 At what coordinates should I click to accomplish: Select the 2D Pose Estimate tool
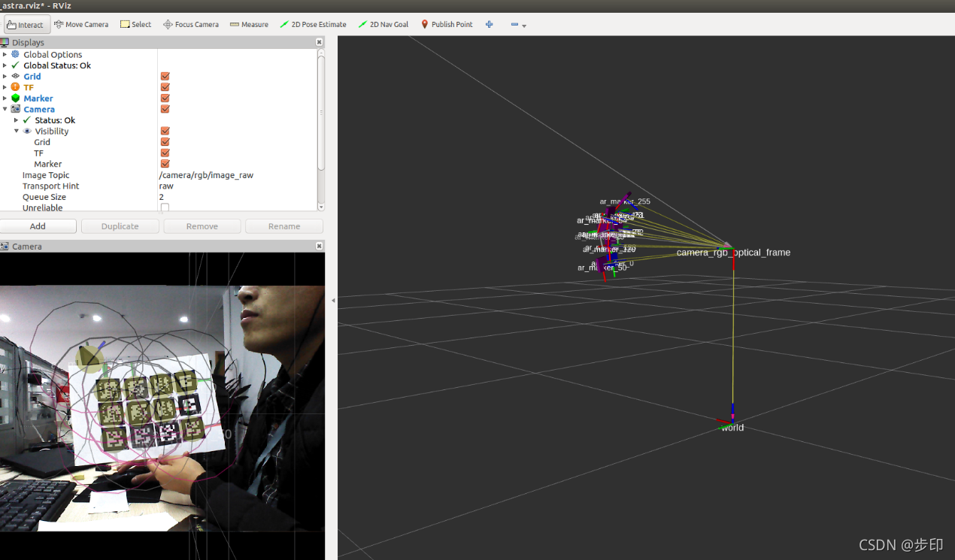tap(313, 24)
